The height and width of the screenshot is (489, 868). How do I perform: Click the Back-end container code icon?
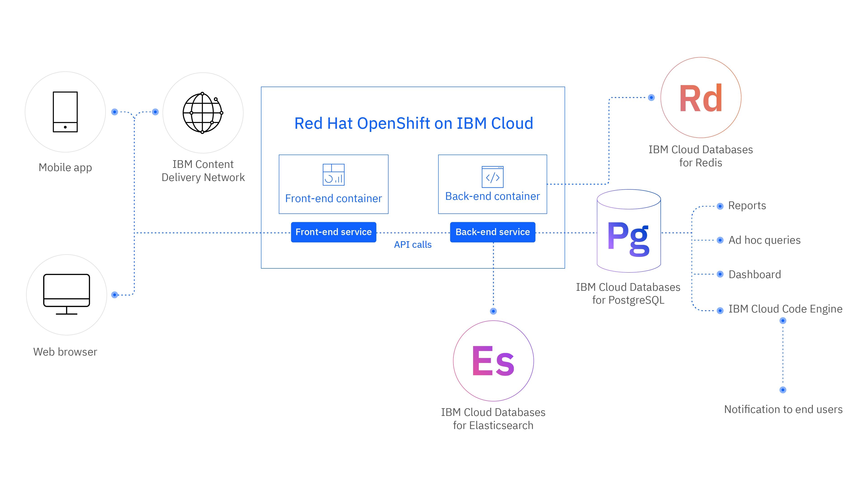click(x=493, y=177)
